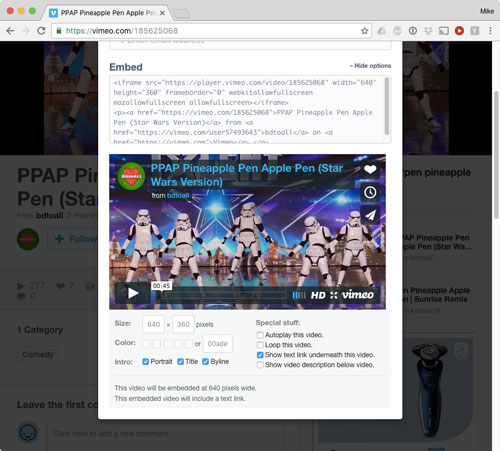Click Hide options link
Screen dimensions: 500x451
coord(370,66)
